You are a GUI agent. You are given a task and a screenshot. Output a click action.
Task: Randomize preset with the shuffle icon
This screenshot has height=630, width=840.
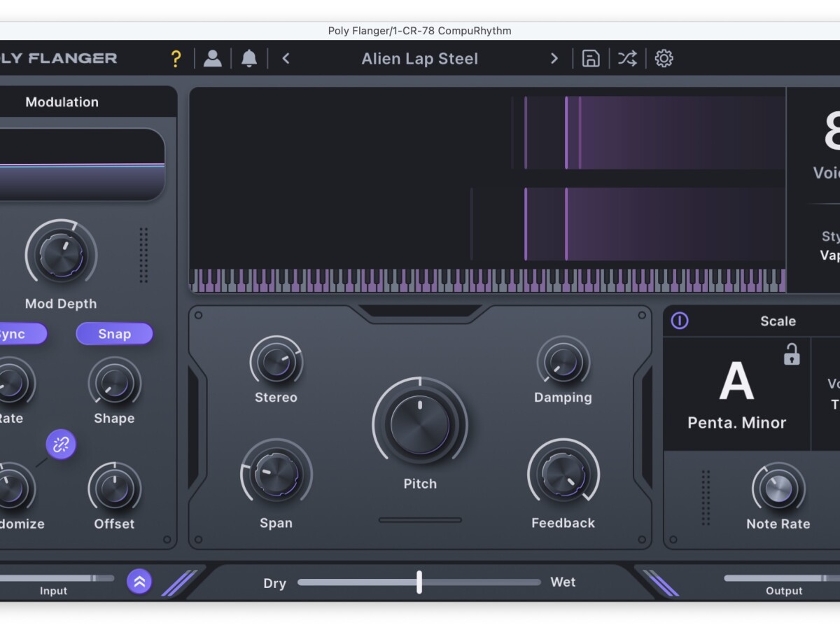[x=627, y=59]
